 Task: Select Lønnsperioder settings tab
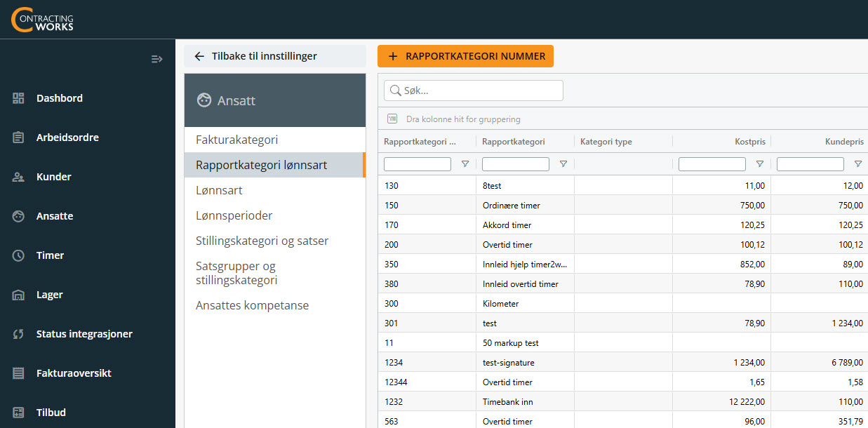point(275,215)
